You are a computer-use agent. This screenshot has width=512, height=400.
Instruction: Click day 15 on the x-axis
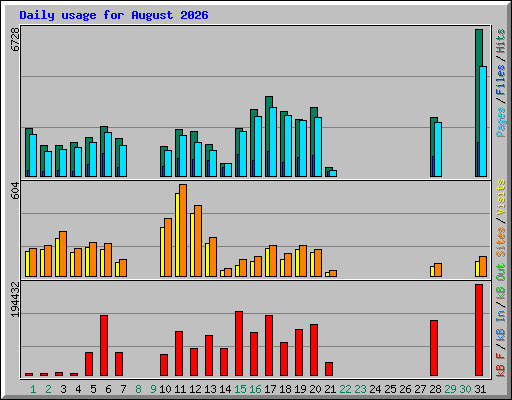[240, 389]
